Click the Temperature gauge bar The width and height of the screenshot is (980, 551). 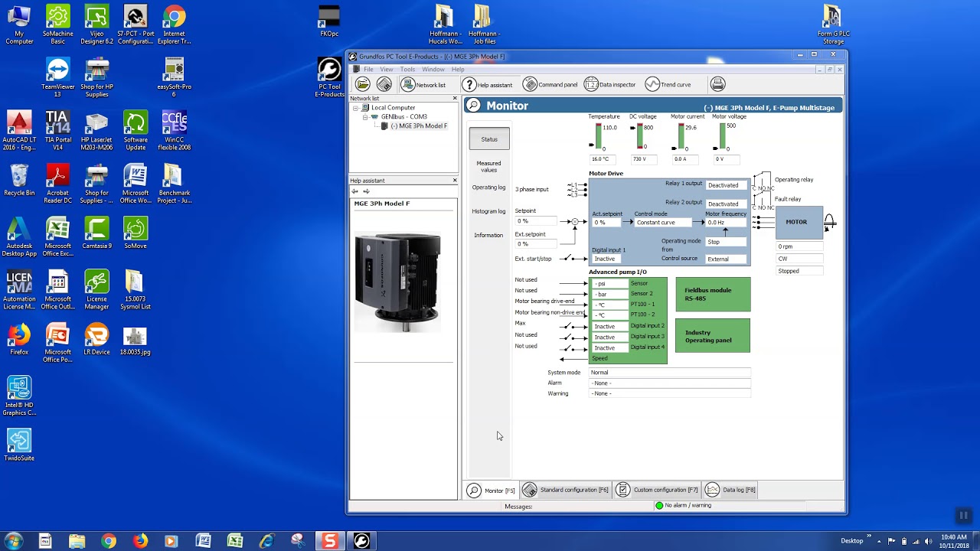click(599, 137)
